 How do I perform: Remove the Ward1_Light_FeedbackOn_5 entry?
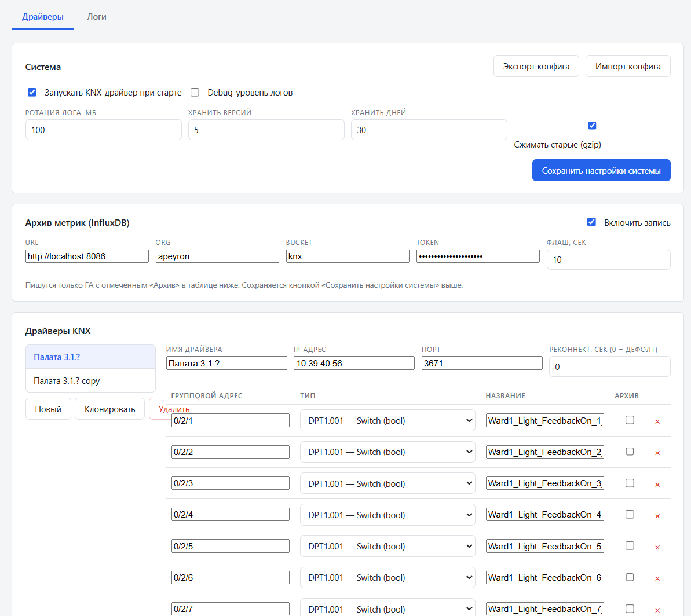click(657, 547)
